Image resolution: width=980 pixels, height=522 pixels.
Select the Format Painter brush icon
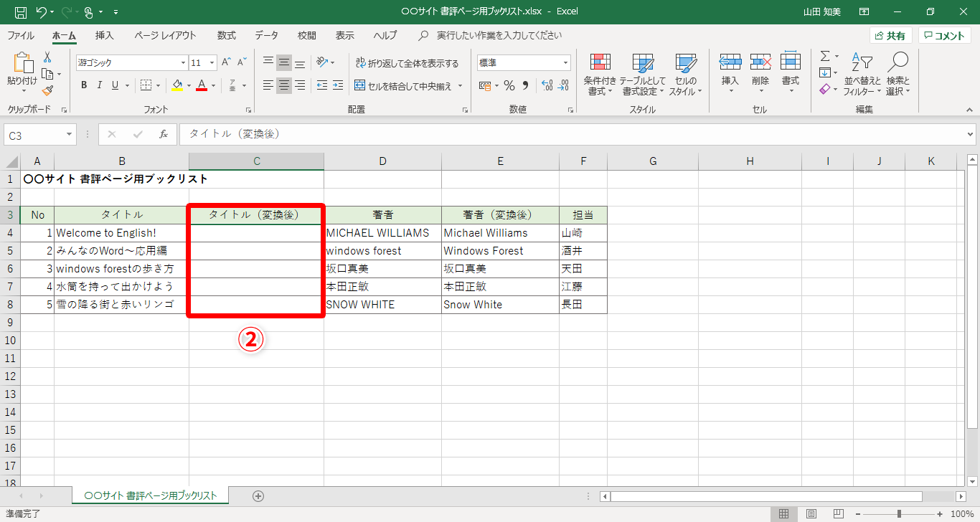(47, 90)
